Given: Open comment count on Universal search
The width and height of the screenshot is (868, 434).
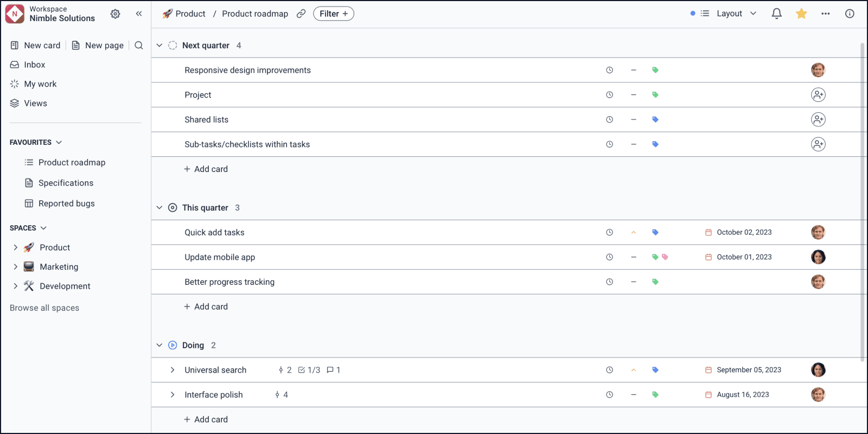Looking at the screenshot, I should (334, 370).
